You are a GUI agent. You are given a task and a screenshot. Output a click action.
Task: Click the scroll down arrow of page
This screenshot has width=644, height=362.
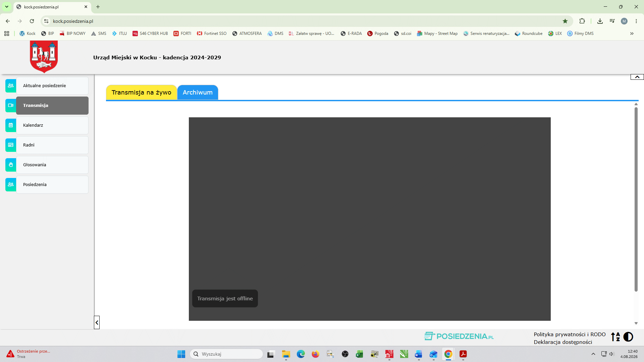coord(636,323)
